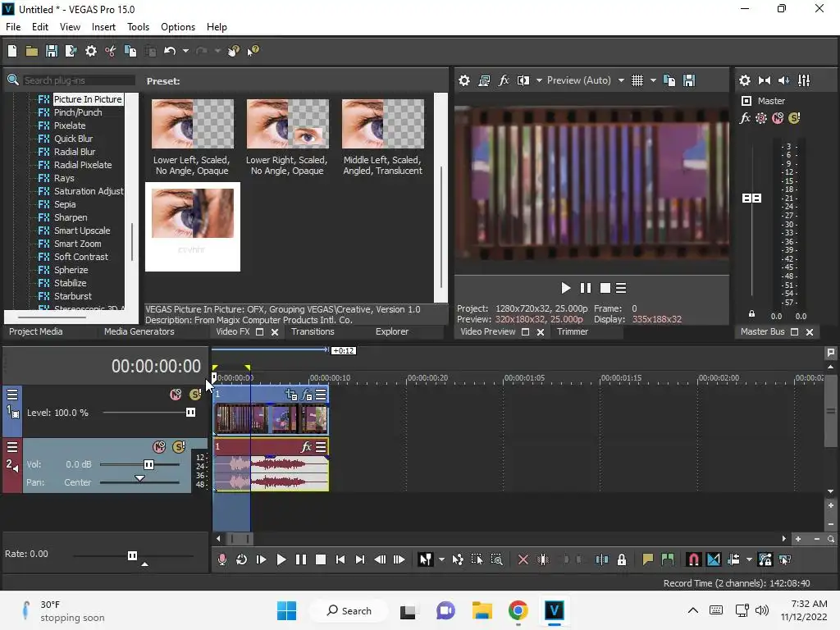The width and height of the screenshot is (840, 630).
Task: Open the video event's hamburger menu
Action: 321,395
